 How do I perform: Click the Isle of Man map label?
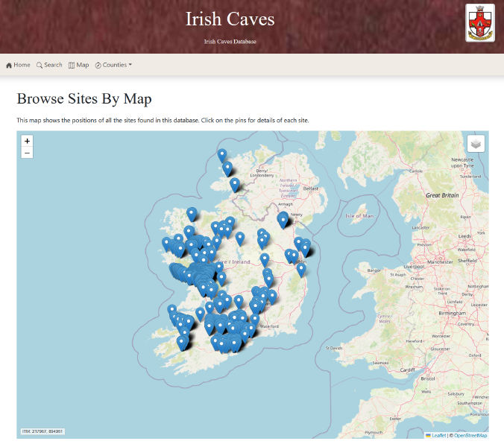coord(359,216)
